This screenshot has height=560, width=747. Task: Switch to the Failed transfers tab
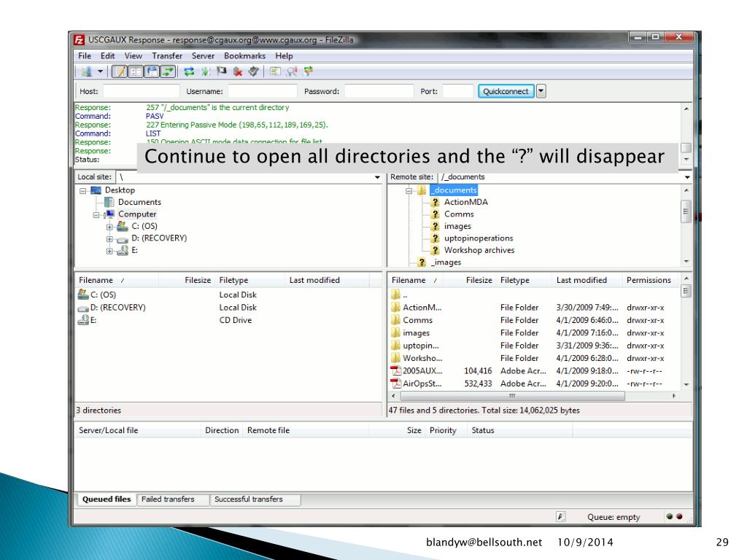[x=172, y=499]
